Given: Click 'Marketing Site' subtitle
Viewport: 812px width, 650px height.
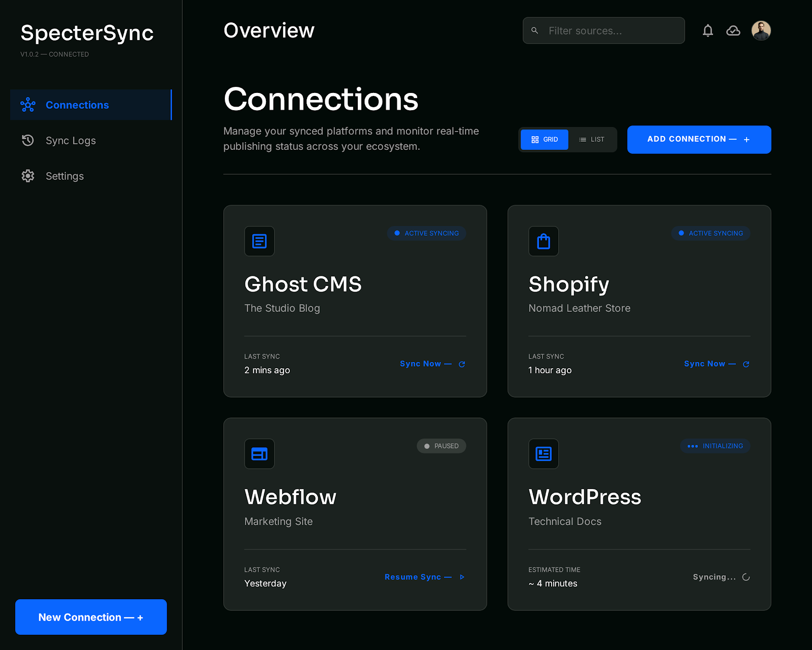Looking at the screenshot, I should click(x=279, y=522).
